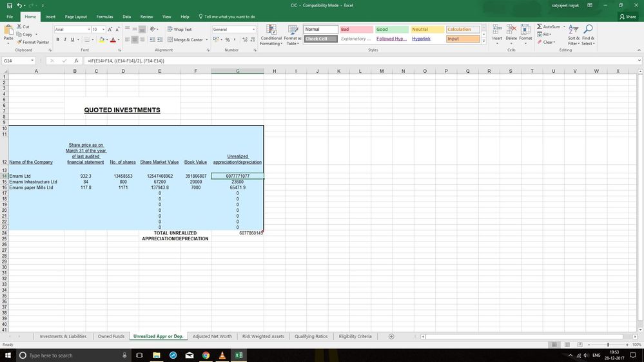Save workbook from Quick Access Toolbar

pyautogui.click(x=10, y=5)
